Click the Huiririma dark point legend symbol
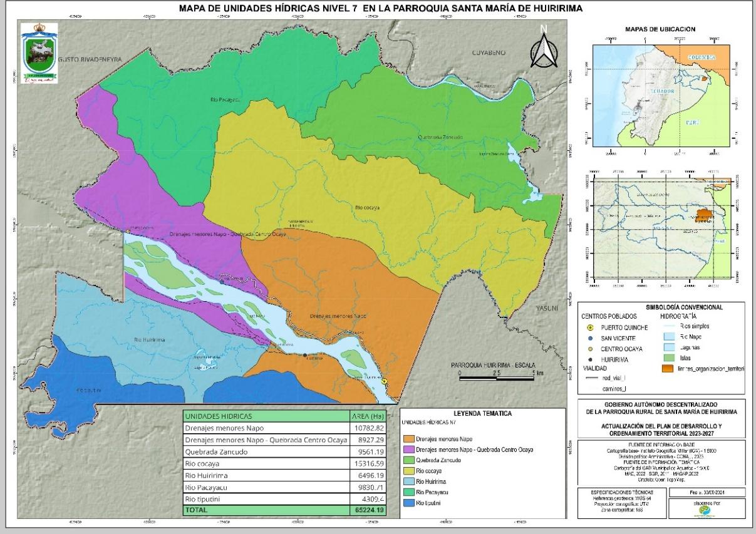Screen dimensions: 756x534 tap(587, 360)
